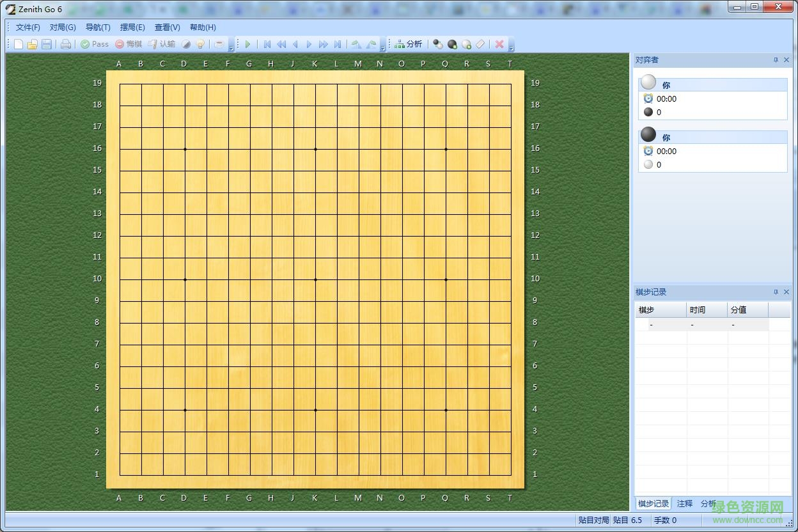Image resolution: width=798 pixels, height=532 pixels.
Task: Open the 对局(G) menu
Action: (x=62, y=27)
